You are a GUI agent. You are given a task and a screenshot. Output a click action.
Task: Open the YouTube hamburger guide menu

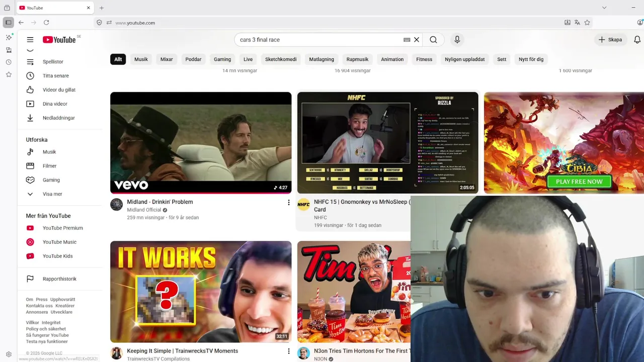(x=30, y=40)
